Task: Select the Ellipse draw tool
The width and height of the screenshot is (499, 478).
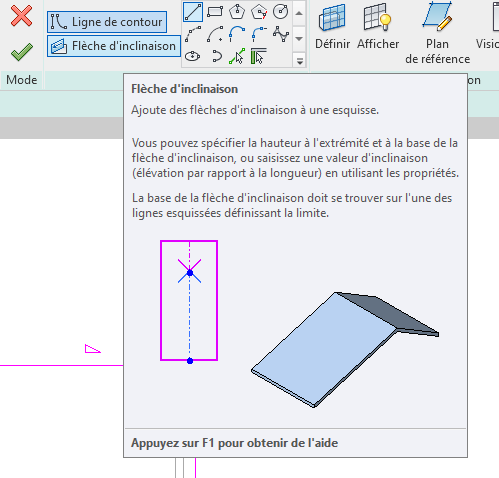Action: (x=193, y=56)
